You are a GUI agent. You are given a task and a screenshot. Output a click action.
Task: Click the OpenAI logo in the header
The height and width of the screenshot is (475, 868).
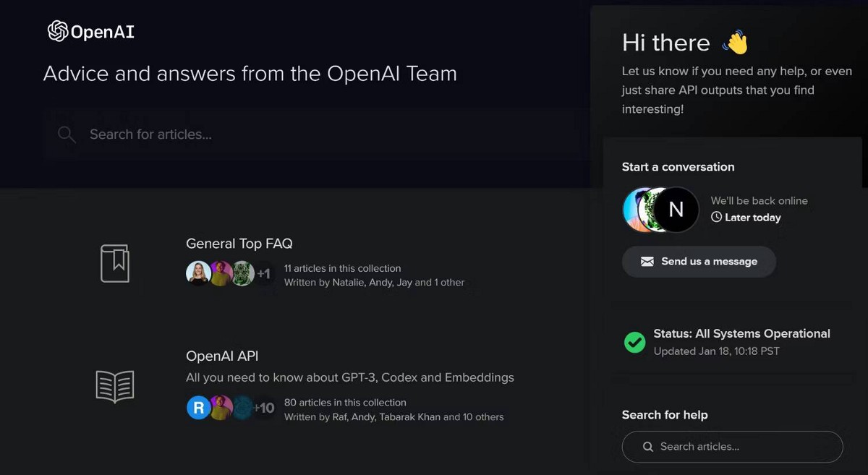pyautogui.click(x=91, y=31)
